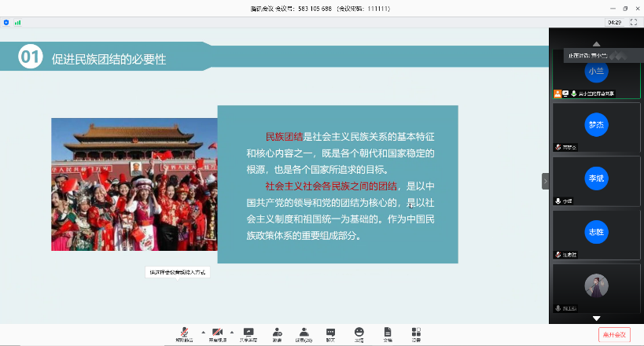
Task: Click the red Leave Meeting button
Action: click(x=614, y=334)
